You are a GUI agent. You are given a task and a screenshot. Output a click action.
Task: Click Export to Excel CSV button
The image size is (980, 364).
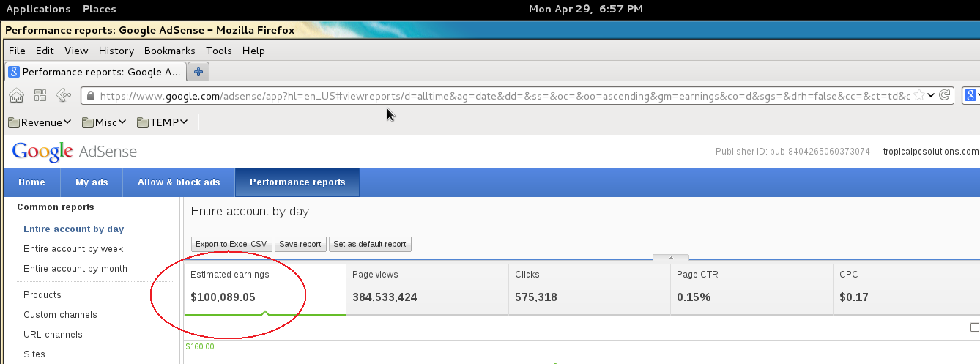coord(231,244)
